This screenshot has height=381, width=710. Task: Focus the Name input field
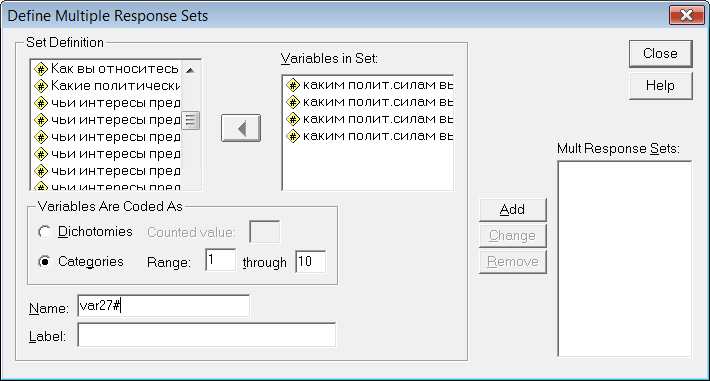click(163, 306)
